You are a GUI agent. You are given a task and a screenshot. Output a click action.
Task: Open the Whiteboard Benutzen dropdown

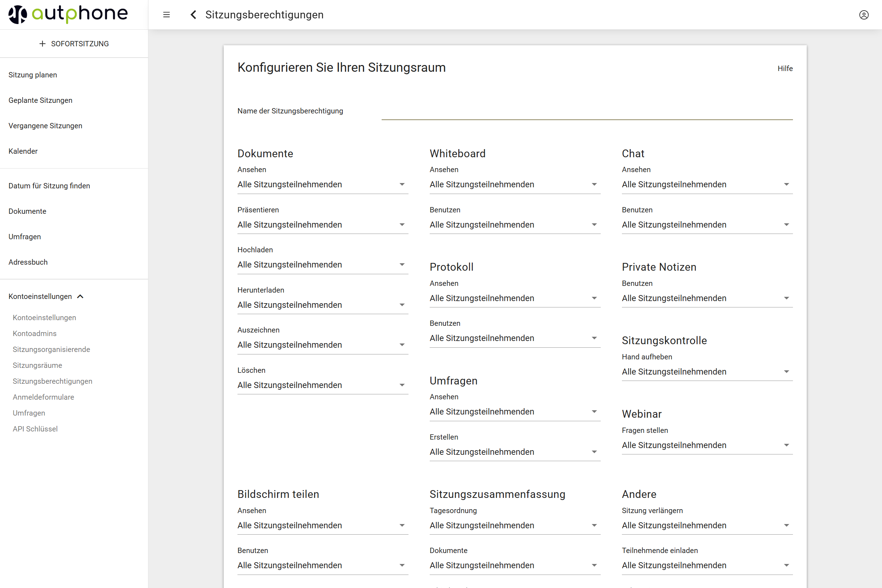(x=514, y=225)
